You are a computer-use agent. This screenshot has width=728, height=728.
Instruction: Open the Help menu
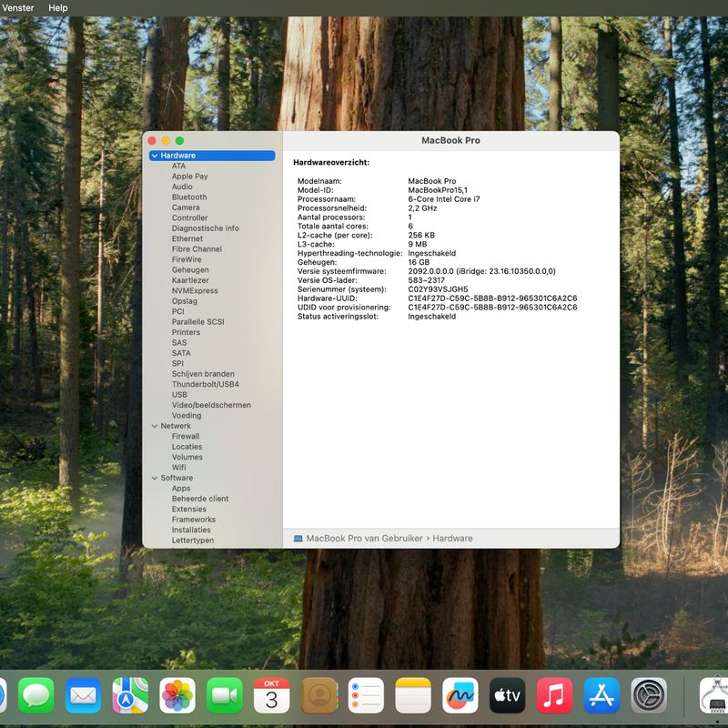(x=57, y=7)
